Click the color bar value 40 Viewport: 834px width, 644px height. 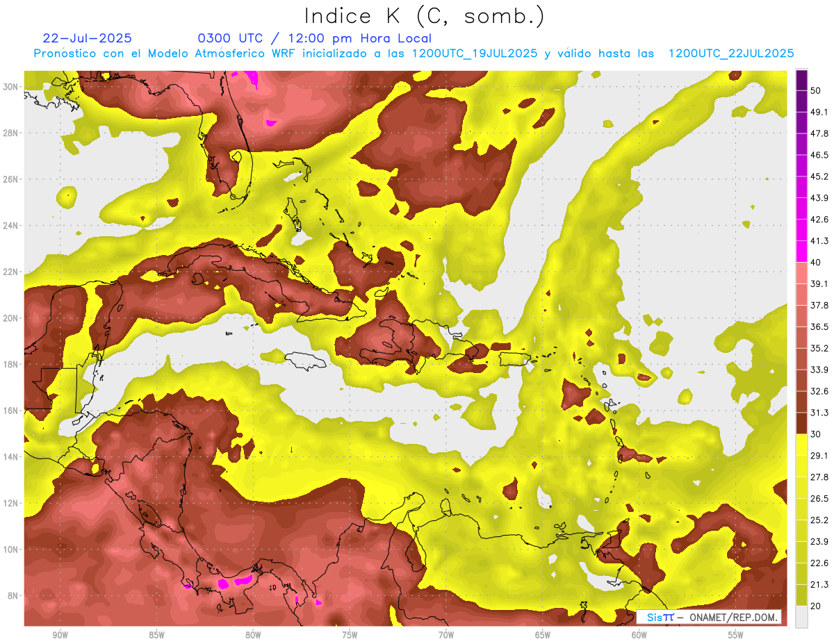coord(816,263)
